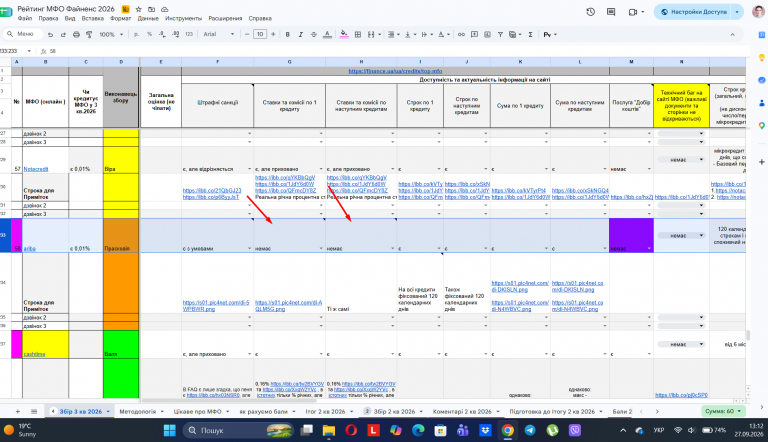Image resolution: width=768 pixels, height=442 pixels.
Task: Click the Меню search box in the toolbar
Action: coord(22,34)
